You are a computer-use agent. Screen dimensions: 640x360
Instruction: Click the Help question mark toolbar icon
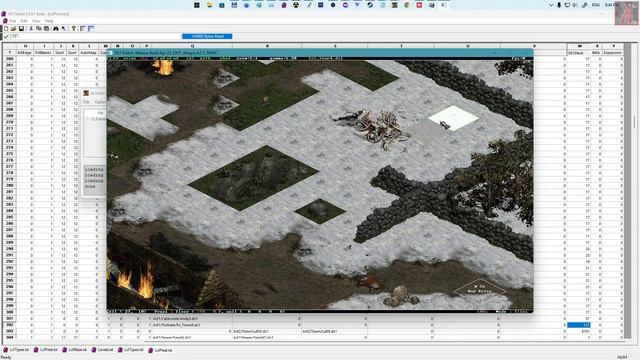(x=74, y=29)
